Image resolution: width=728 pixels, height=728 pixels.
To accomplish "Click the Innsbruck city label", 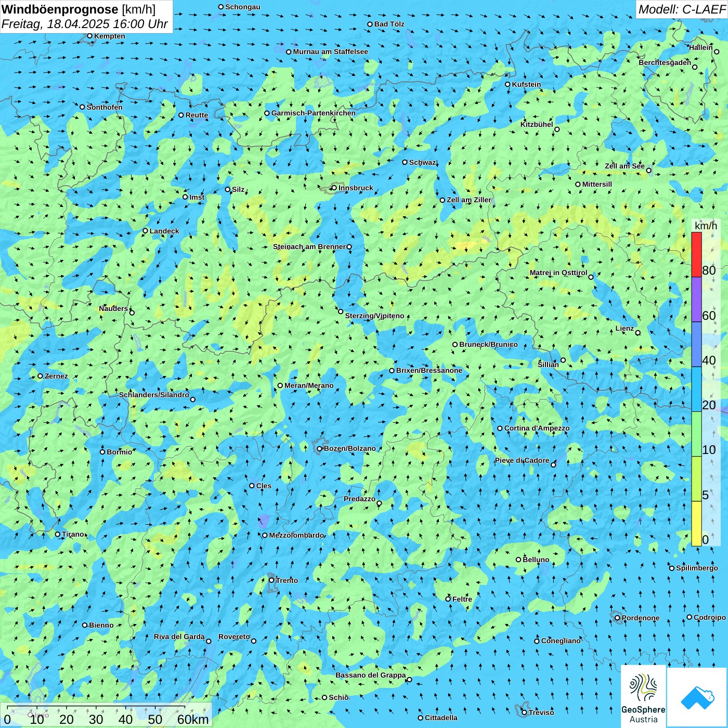I will (356, 188).
